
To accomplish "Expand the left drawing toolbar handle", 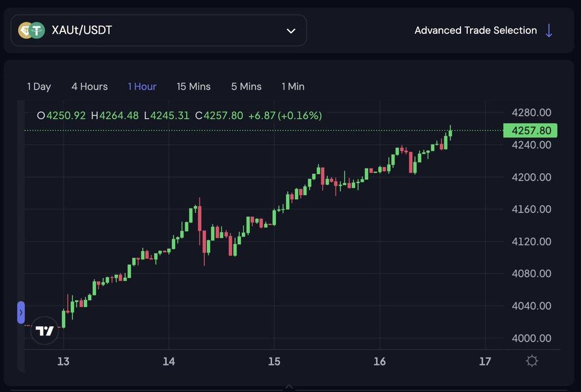I will [x=21, y=312].
